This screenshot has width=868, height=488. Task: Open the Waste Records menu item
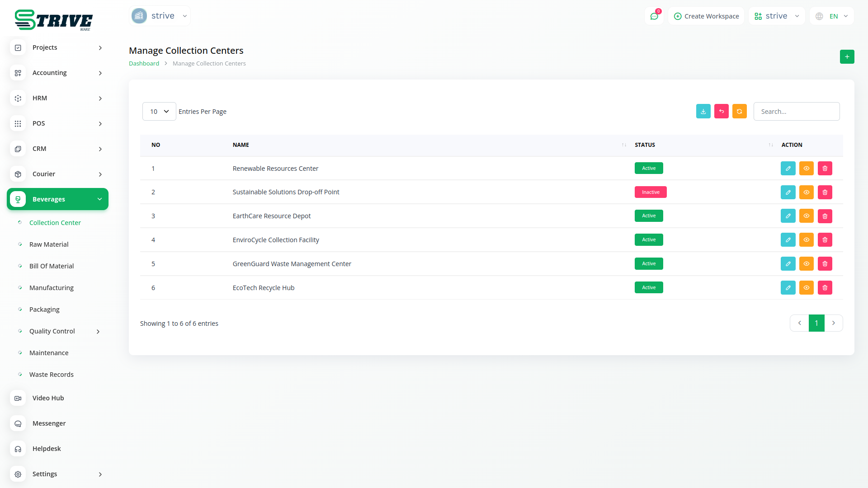51,375
